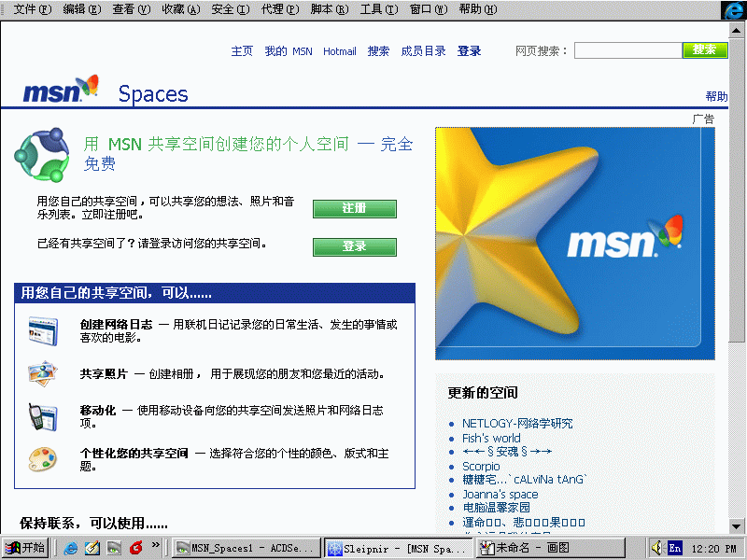
Task: Click the MSN star advertisement banner
Action: [575, 244]
